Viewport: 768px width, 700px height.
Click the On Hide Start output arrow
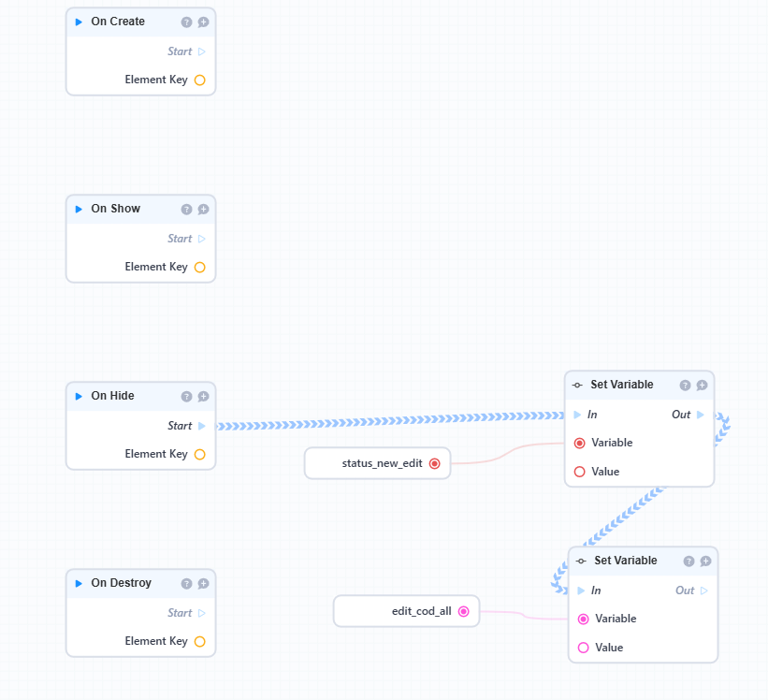[202, 426]
